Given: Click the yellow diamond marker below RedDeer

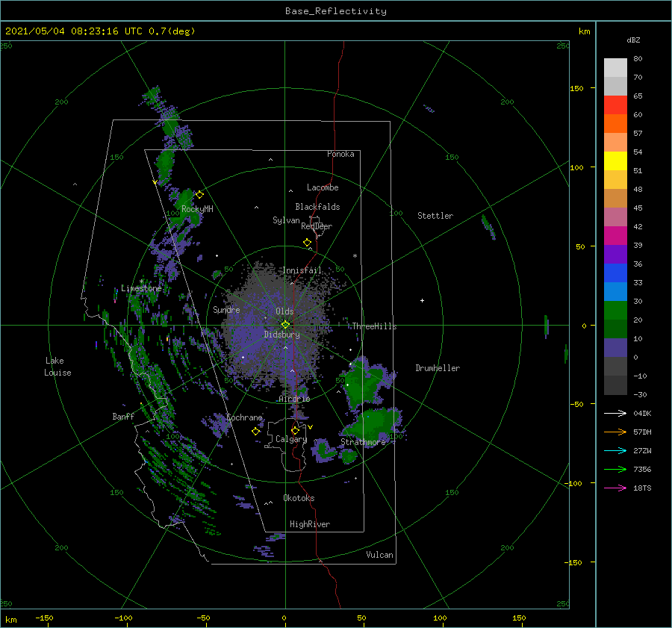Looking at the screenshot, I should 307,243.
